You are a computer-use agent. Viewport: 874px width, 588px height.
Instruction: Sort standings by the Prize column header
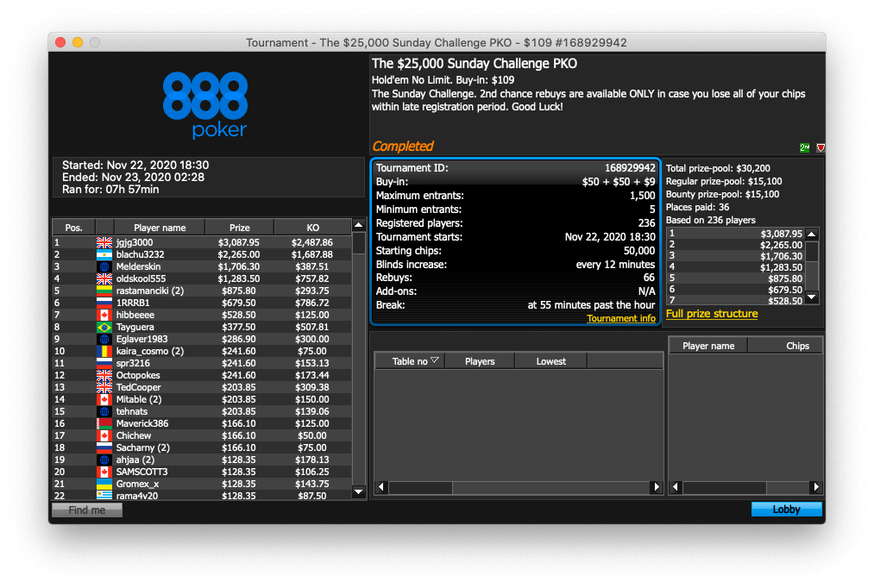tap(239, 228)
